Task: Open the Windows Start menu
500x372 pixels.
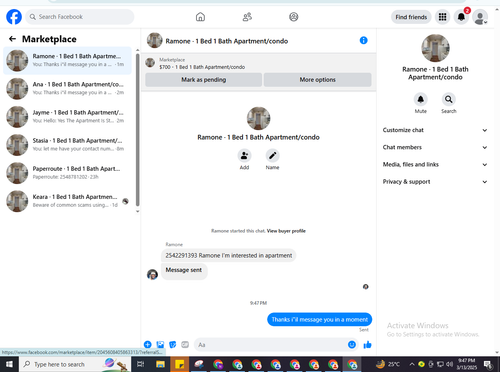Action: coord(9,364)
